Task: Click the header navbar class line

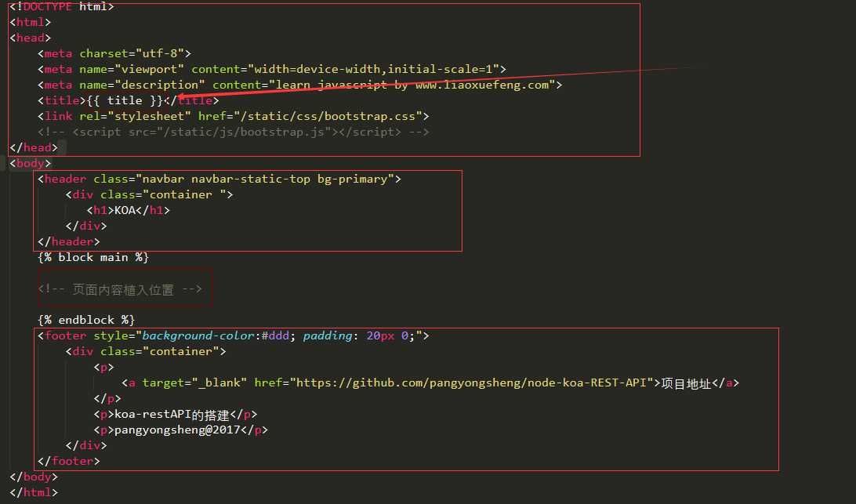Action: pyautogui.click(x=219, y=179)
